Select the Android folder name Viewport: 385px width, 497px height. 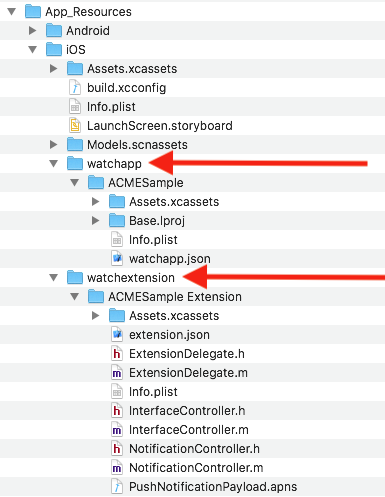88,31
